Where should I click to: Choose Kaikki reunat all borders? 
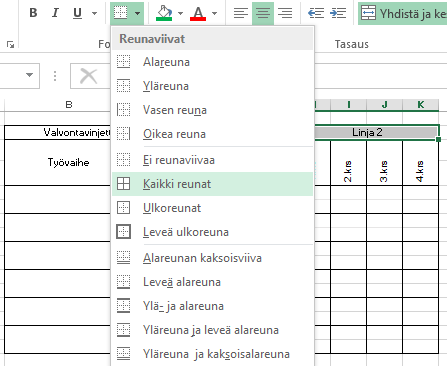coord(212,184)
